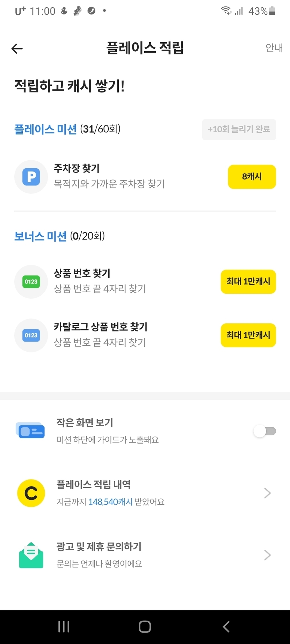Select the 주차장 찾기 mission title
Screen dimensions: 290x644
coord(77,168)
